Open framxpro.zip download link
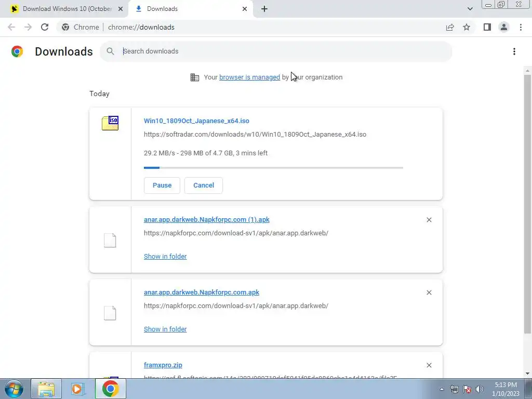Viewport: 532px width, 399px height. point(163,365)
